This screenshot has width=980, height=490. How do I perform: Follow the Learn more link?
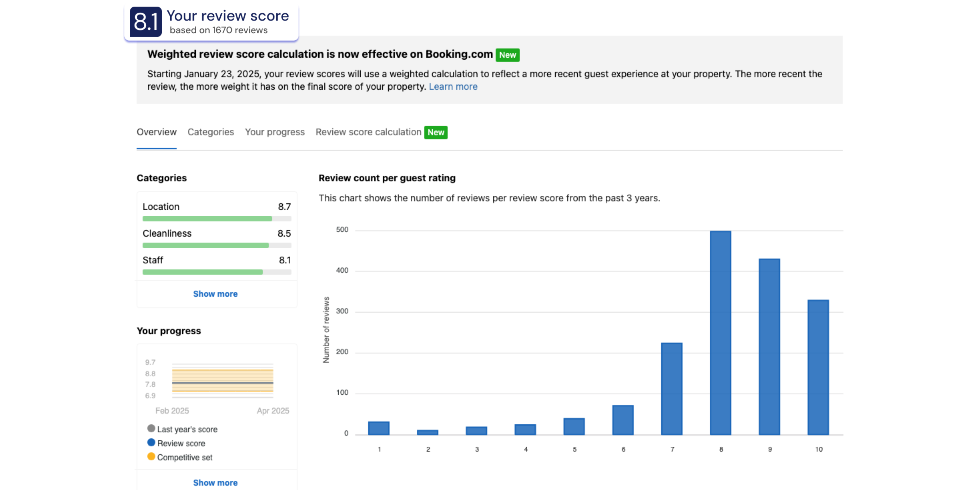point(453,87)
